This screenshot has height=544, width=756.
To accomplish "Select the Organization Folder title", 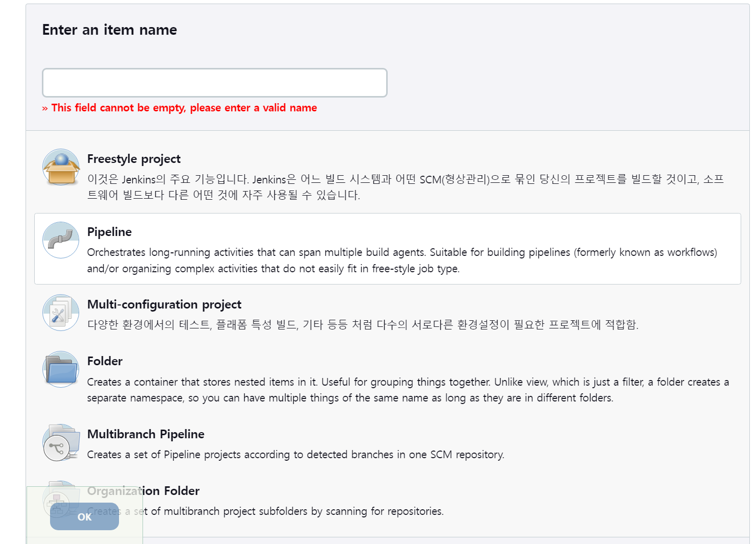I will tap(143, 491).
